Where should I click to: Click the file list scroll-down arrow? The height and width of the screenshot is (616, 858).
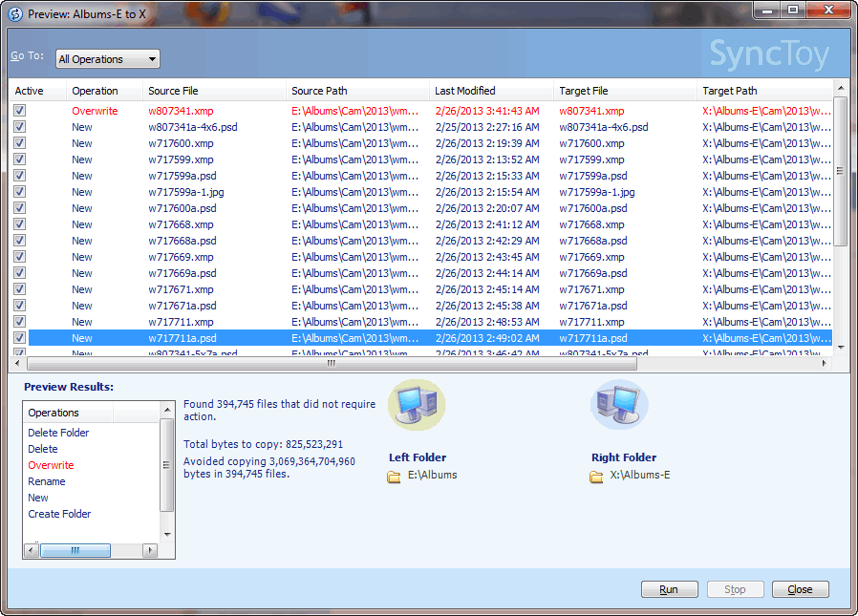point(841,348)
